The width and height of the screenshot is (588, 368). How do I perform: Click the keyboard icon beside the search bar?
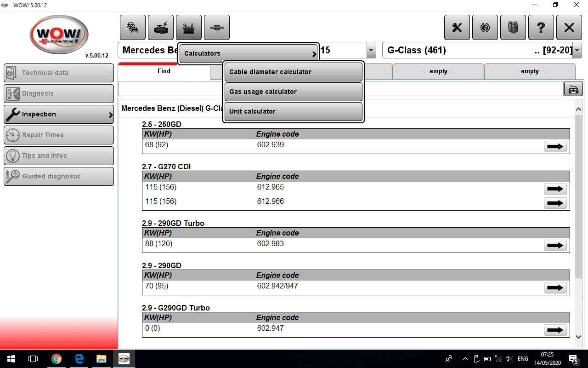(x=573, y=88)
